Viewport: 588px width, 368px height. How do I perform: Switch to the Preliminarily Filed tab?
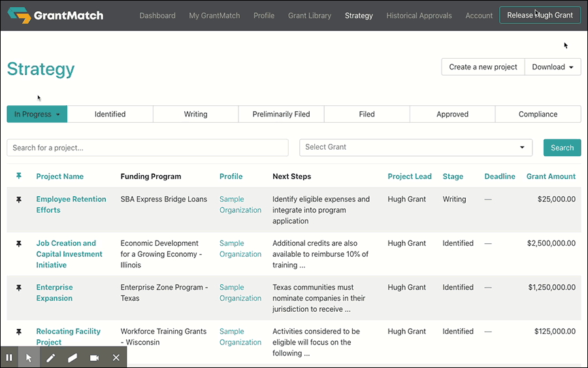point(281,114)
